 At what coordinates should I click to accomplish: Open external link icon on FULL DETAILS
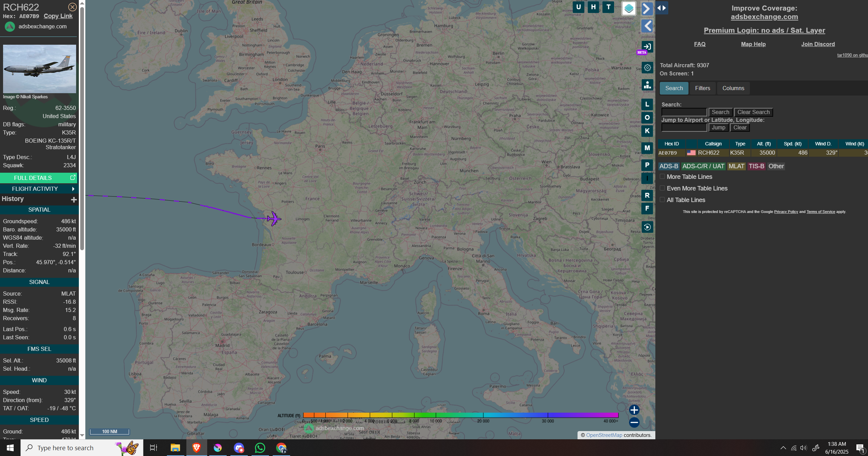coord(72,177)
